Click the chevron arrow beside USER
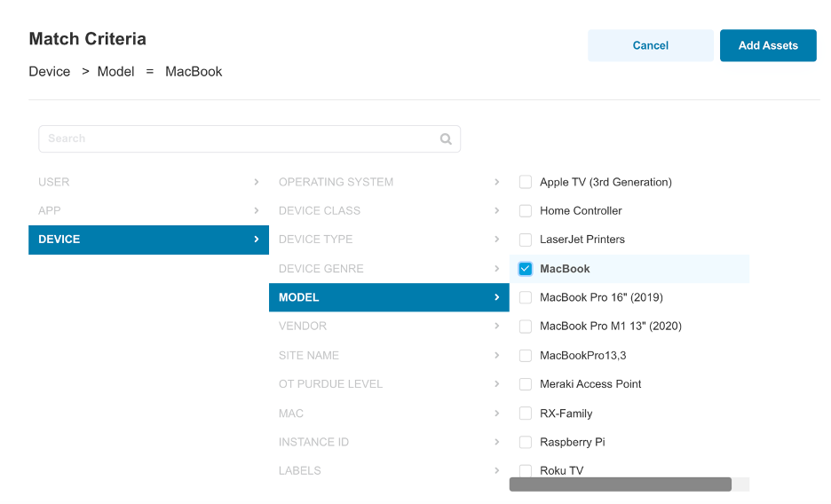This screenshot has height=504, width=831. (257, 182)
